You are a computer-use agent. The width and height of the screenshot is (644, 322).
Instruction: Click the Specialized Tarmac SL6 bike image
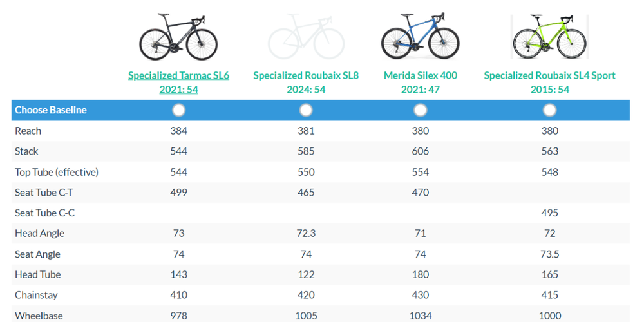(178, 37)
